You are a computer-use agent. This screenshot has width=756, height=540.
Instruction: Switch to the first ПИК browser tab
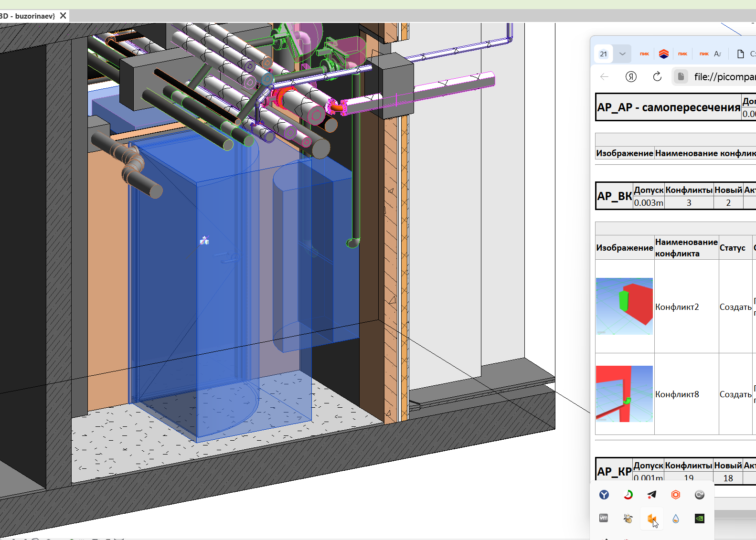coord(644,54)
